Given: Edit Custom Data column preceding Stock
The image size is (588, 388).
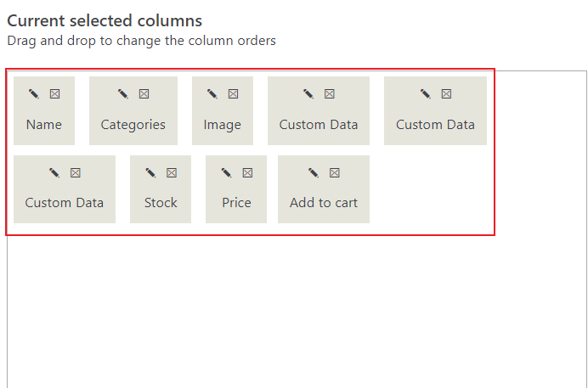Looking at the screenshot, I should tap(54, 172).
